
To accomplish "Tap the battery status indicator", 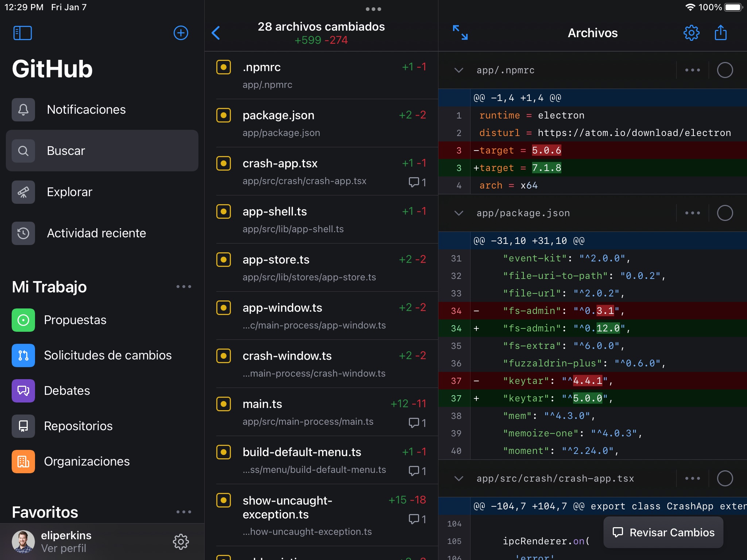I will tap(734, 7).
